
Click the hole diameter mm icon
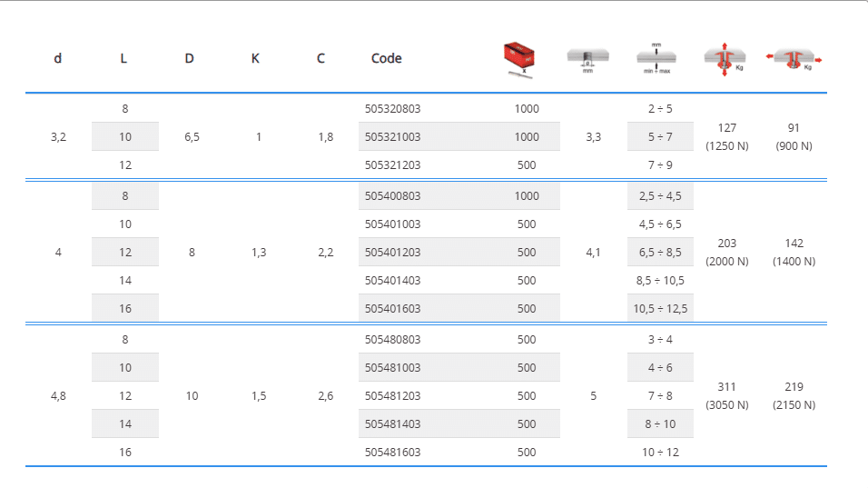coord(587,60)
